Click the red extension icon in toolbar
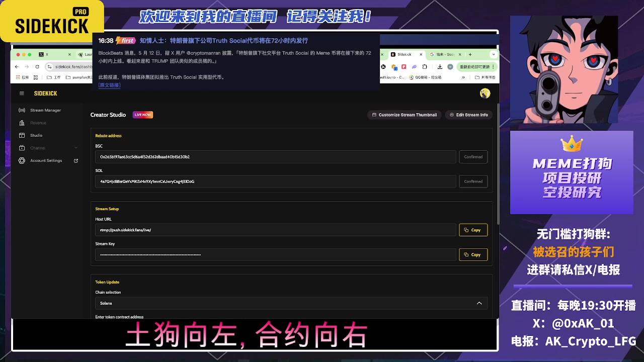Viewport: 644px width, 362px height. tap(404, 66)
